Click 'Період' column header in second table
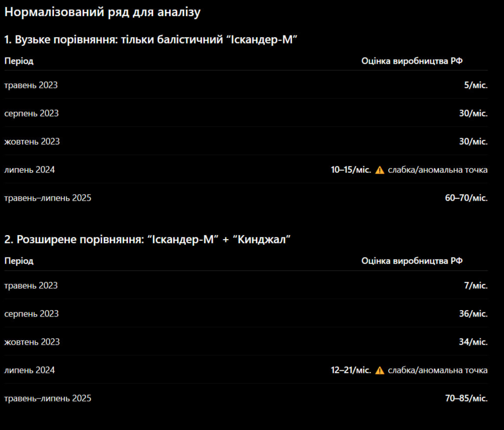The image size is (504, 430). [x=19, y=261]
